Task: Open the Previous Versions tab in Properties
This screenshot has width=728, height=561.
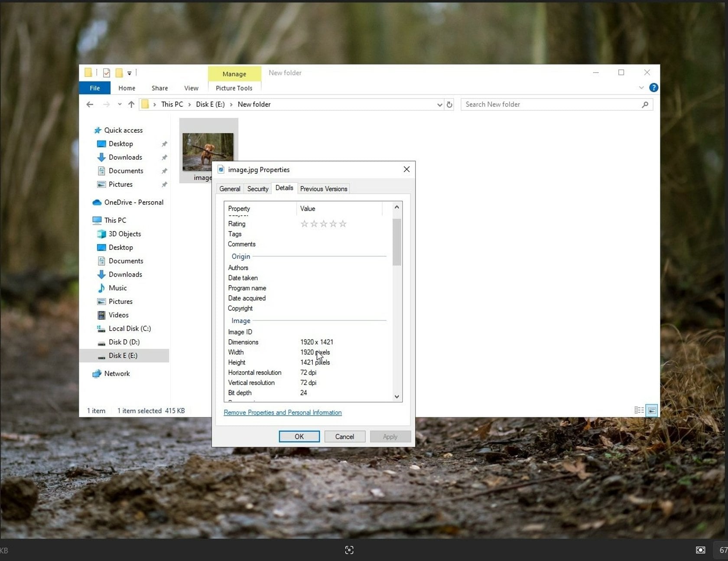Action: [323, 189]
